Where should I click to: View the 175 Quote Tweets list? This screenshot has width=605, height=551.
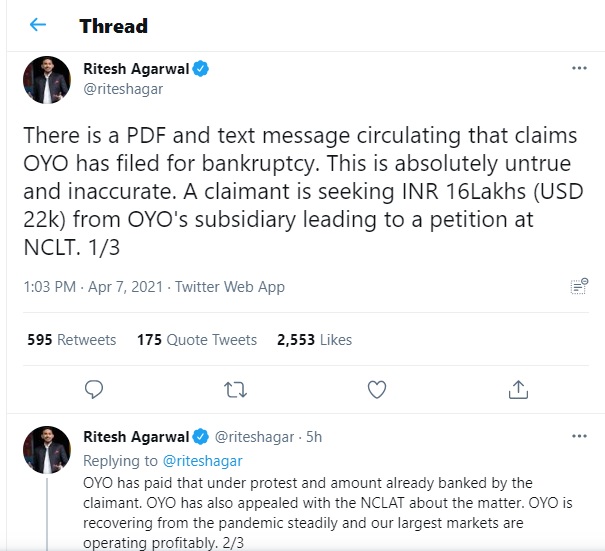coord(196,340)
